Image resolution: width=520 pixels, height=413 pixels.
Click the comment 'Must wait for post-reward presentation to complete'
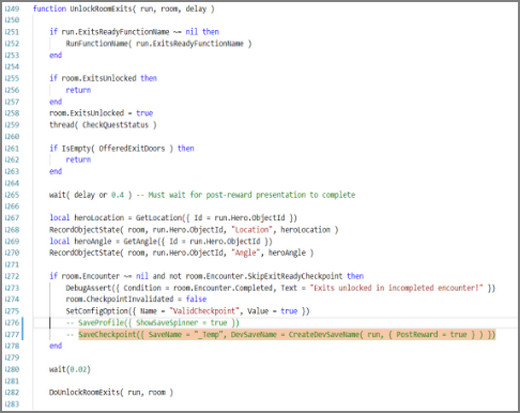(x=252, y=195)
